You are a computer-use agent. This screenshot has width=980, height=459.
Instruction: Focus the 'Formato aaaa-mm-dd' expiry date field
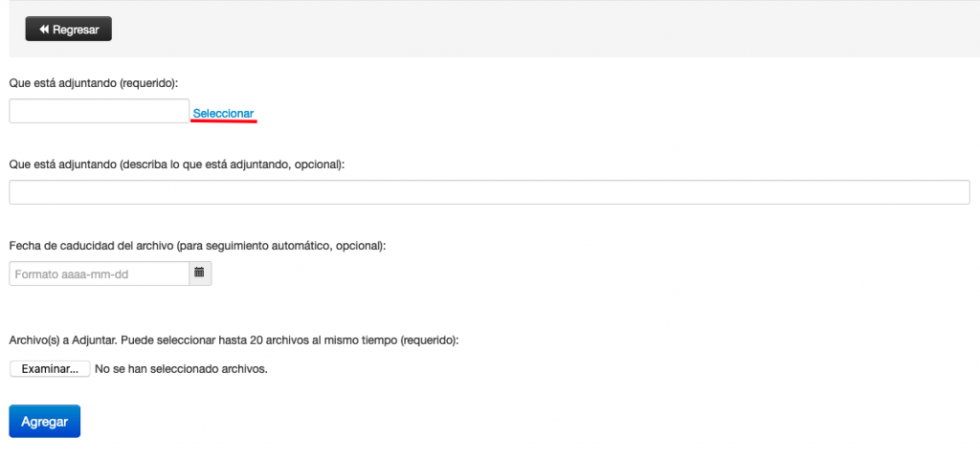pyautogui.click(x=99, y=273)
